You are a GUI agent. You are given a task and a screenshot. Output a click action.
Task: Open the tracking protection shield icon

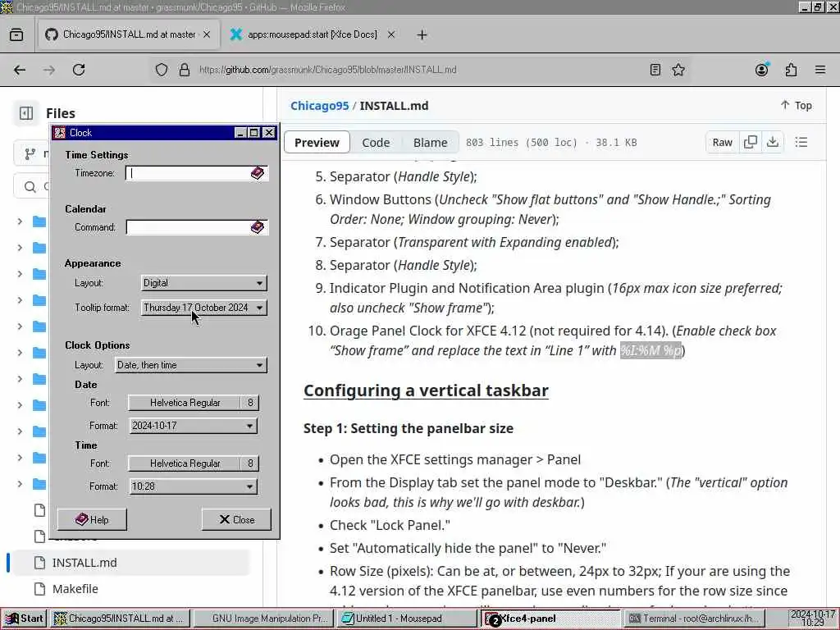(162, 70)
